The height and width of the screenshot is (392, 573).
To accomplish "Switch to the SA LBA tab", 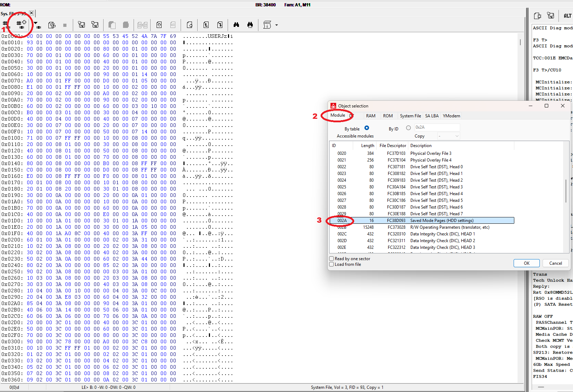I will click(x=432, y=116).
